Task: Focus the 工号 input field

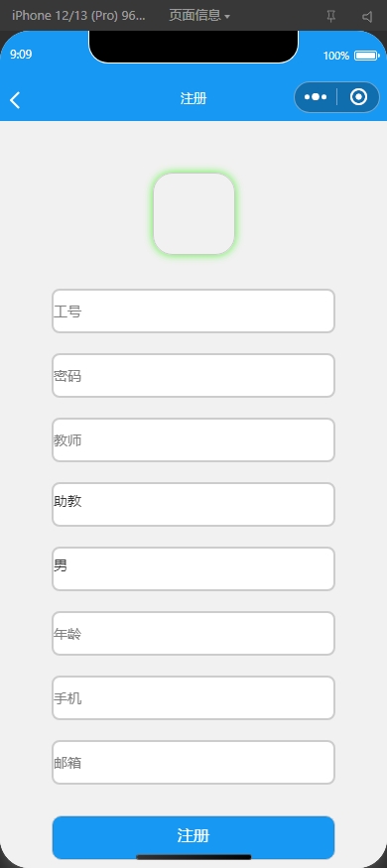Action: pos(193,311)
